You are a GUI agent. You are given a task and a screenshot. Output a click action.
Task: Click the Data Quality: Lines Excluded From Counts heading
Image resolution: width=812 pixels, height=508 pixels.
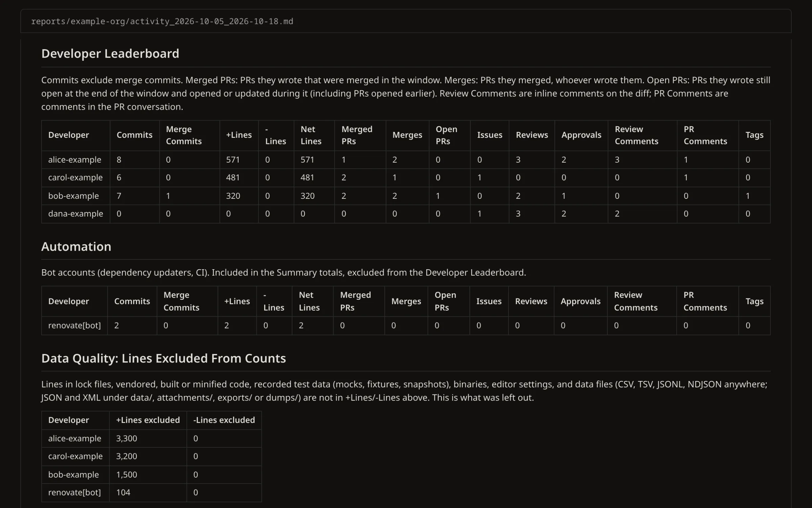[x=163, y=358]
